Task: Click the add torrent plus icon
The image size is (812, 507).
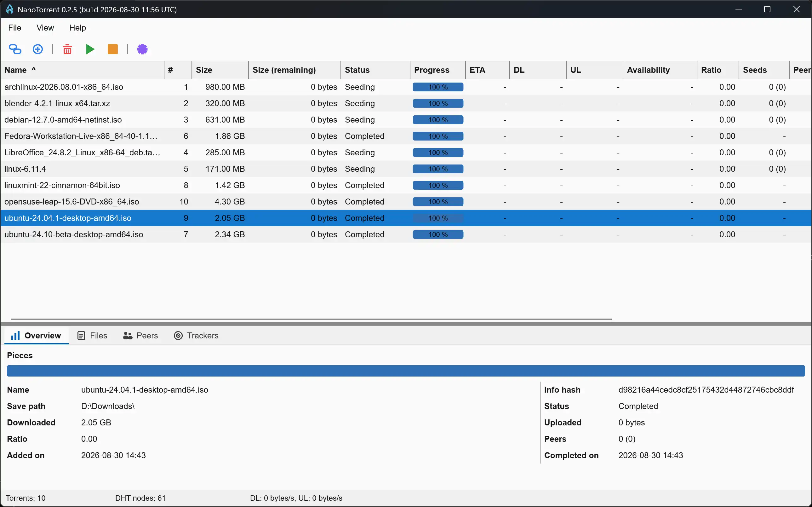Action: pos(37,49)
